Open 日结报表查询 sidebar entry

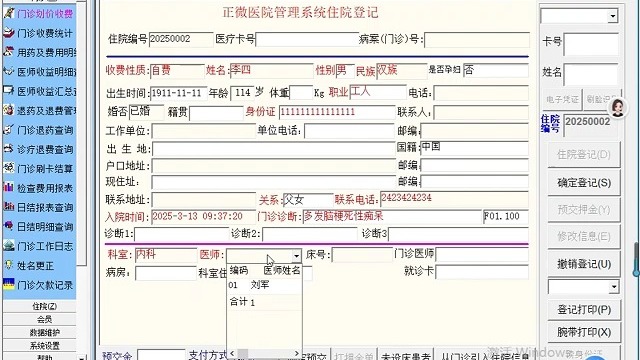tap(39, 207)
